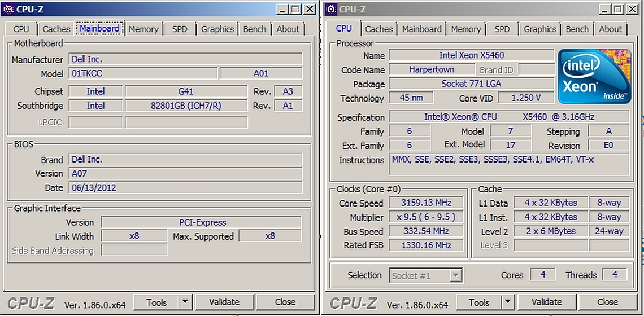This screenshot has height=316, width=644.
Task: Minimize the left CPU-Z window
Action: [x=282, y=9]
